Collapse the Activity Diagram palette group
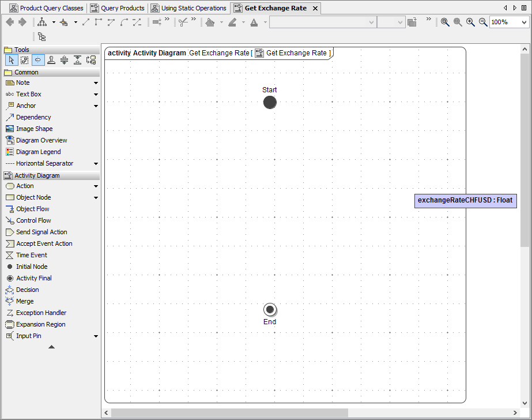 point(37,175)
